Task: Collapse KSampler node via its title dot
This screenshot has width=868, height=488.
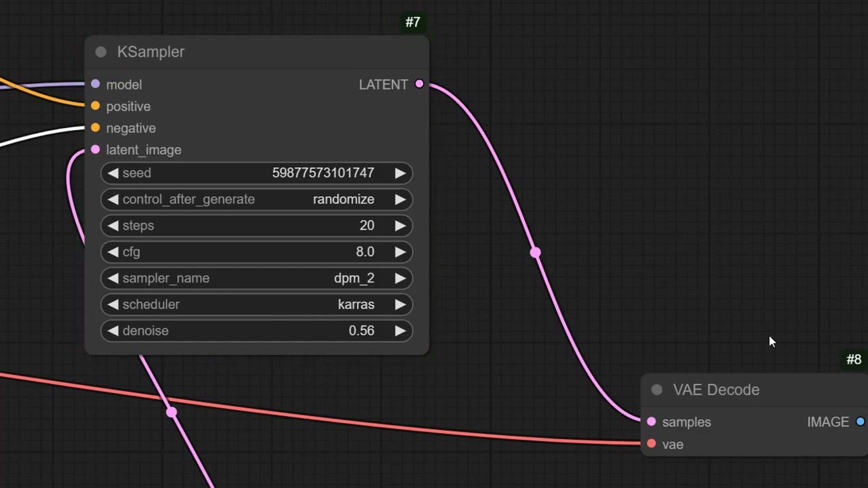Action: click(101, 52)
